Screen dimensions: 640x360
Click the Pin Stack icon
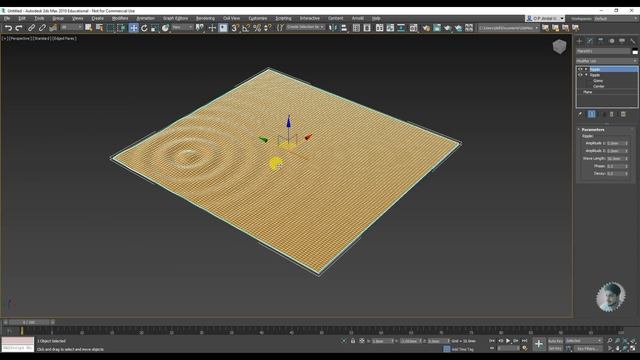click(580, 114)
